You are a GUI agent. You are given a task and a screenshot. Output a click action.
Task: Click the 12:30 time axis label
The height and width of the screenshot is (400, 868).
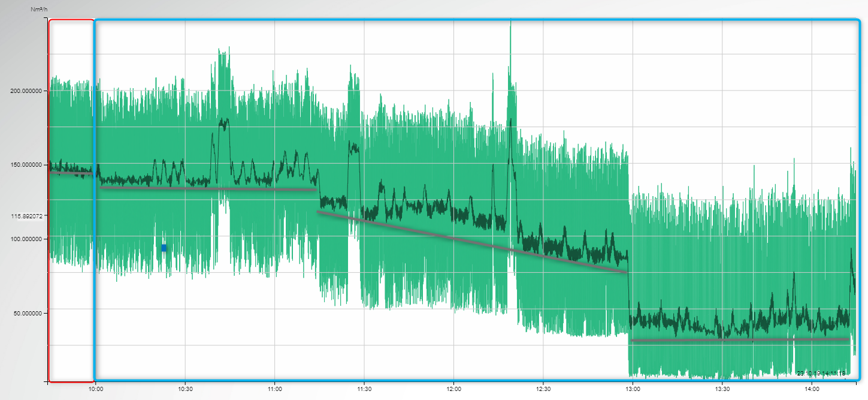[543, 389]
